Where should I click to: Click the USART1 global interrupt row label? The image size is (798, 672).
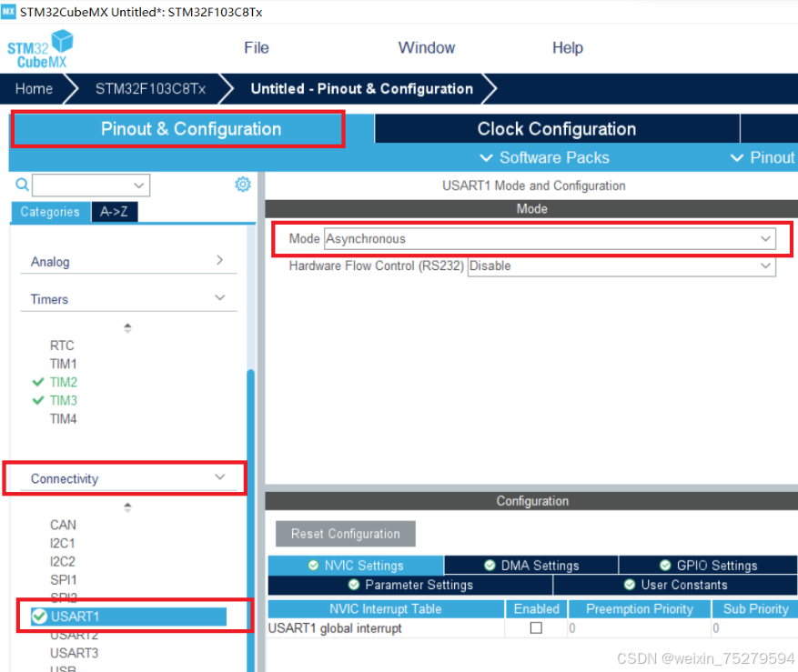coord(335,628)
